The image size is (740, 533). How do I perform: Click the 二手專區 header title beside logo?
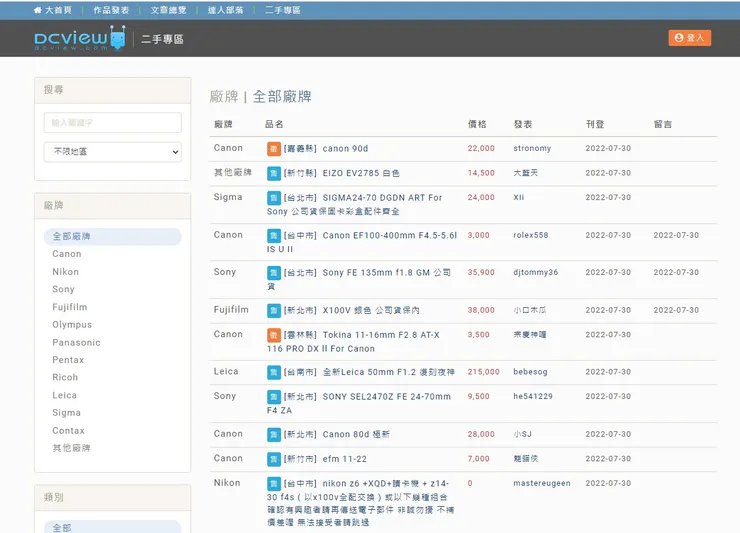pyautogui.click(x=162, y=39)
